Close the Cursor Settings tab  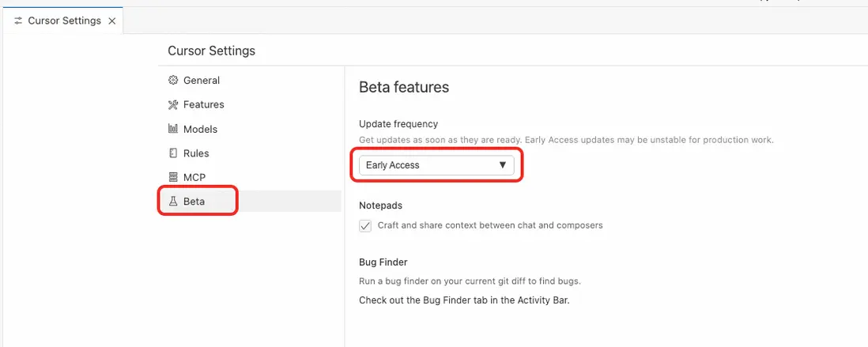point(112,21)
